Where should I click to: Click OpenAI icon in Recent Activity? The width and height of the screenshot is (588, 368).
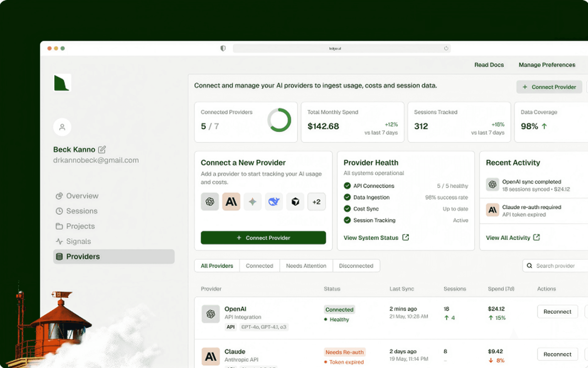pos(492,184)
